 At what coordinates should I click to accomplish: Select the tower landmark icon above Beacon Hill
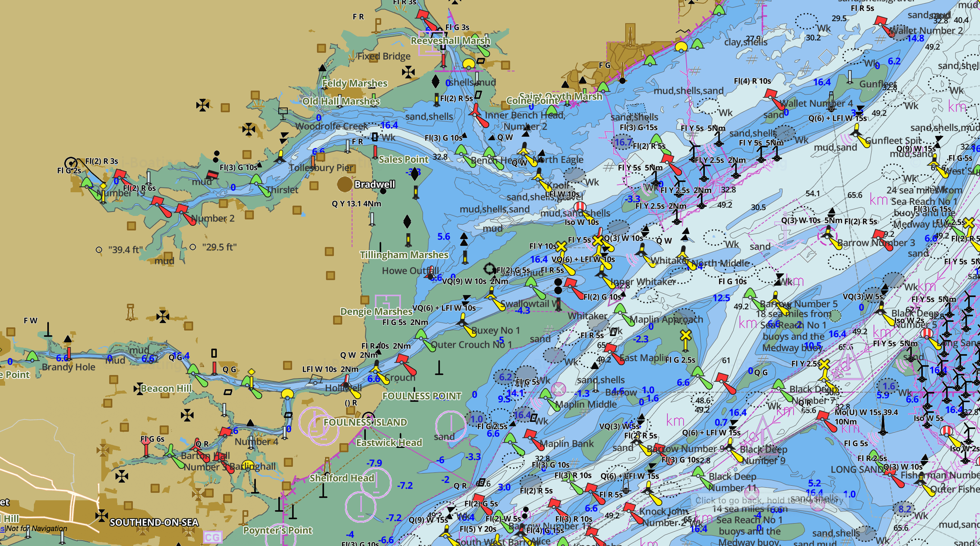[x=130, y=312]
